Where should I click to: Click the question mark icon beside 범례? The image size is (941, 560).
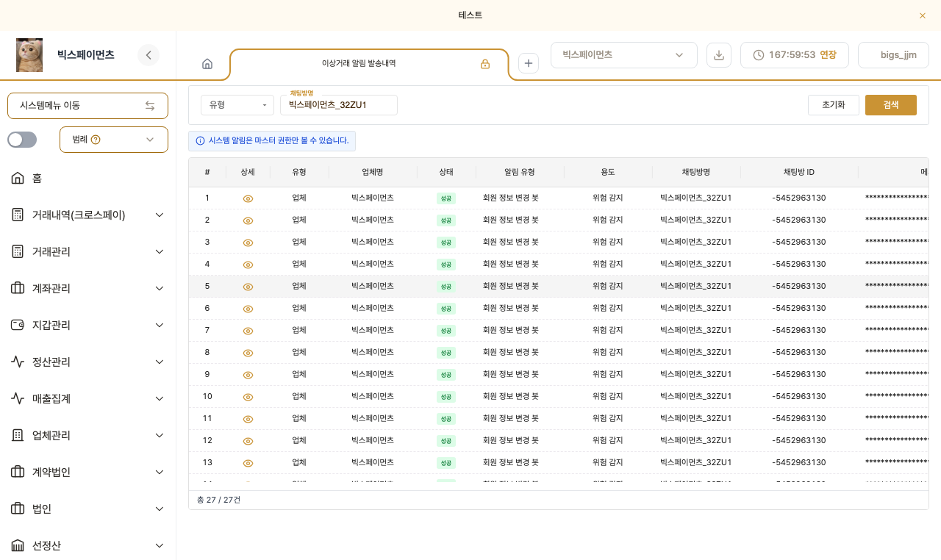pyautogui.click(x=96, y=140)
